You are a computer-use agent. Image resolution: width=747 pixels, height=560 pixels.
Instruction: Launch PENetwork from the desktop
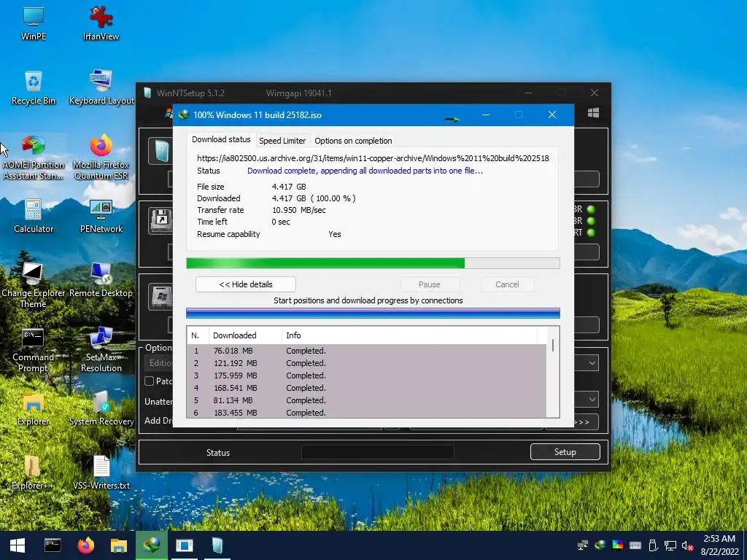coord(101,216)
